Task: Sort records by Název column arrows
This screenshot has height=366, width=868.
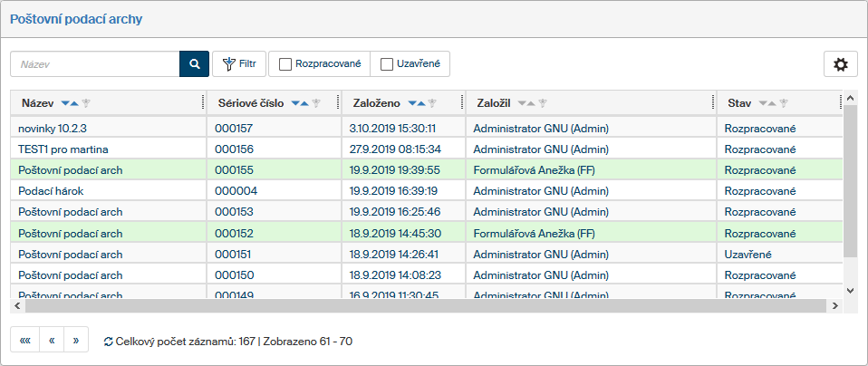Action: pyautogui.click(x=70, y=103)
